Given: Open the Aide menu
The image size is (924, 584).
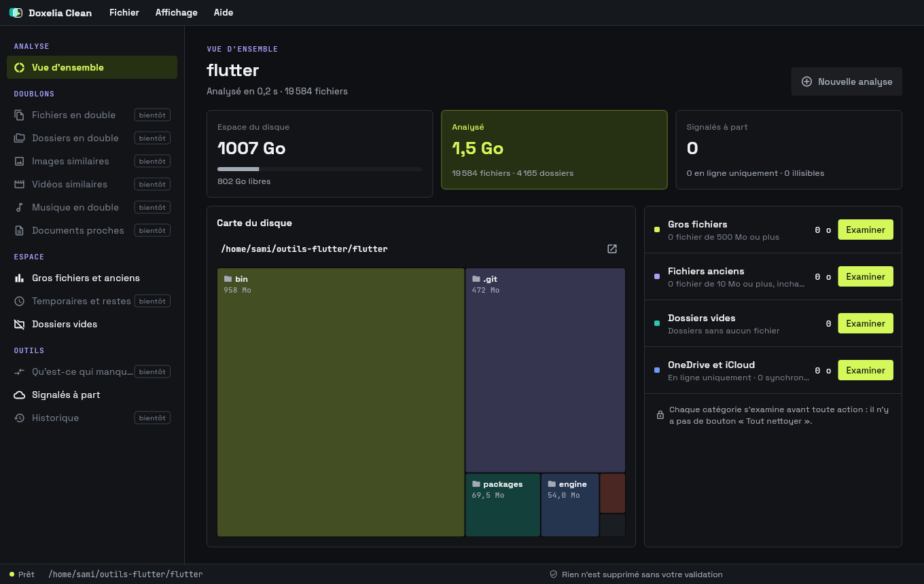Looking at the screenshot, I should (224, 13).
